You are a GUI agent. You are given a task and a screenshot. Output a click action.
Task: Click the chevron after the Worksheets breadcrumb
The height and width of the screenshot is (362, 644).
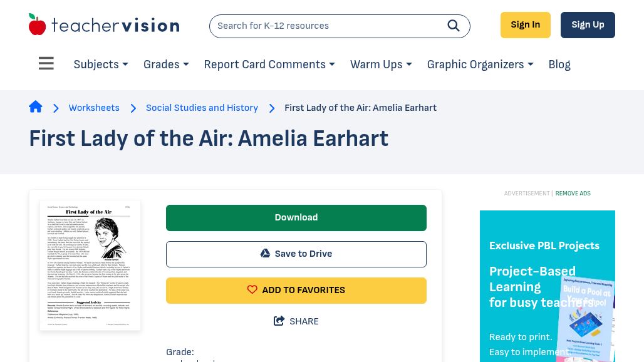(133, 108)
